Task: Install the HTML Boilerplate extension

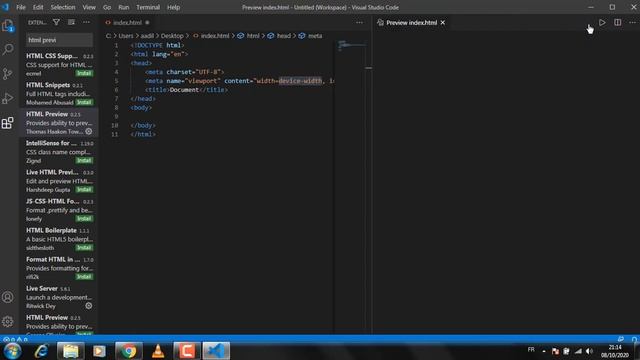Action: coord(84,247)
